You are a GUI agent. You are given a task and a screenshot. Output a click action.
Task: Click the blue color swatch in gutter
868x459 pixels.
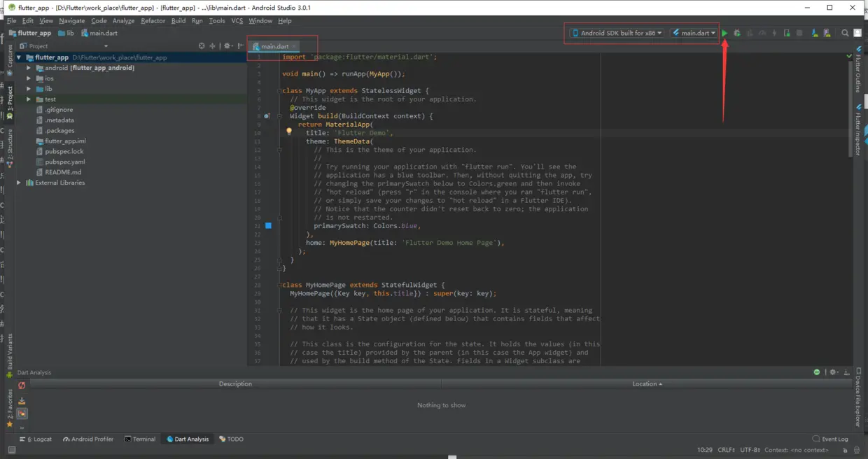pyautogui.click(x=268, y=225)
